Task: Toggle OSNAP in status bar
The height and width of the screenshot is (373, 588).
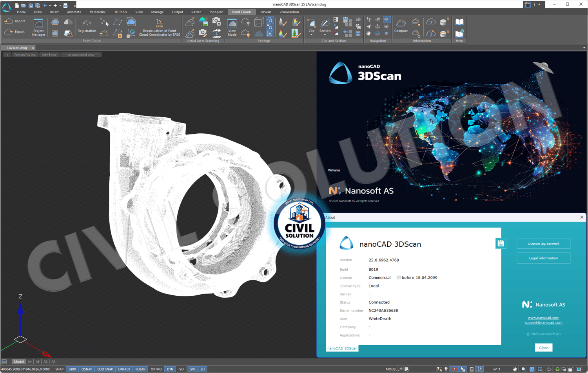Action: tap(87, 369)
